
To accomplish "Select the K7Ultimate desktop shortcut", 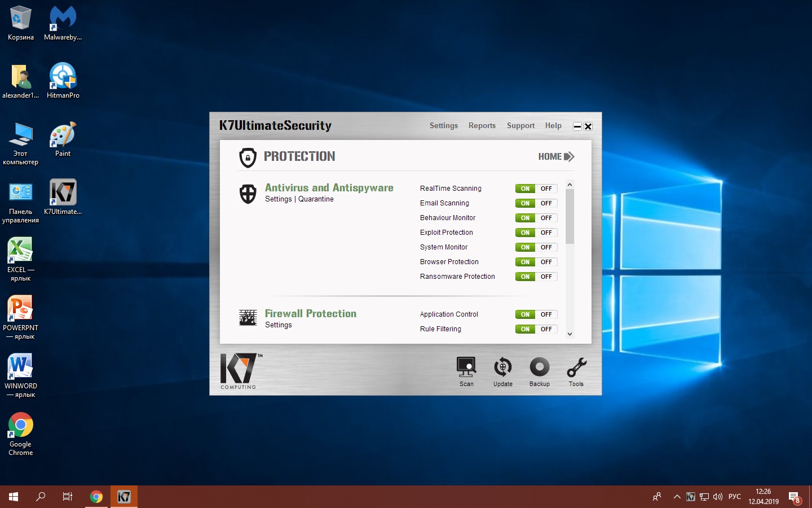I will coord(63,198).
